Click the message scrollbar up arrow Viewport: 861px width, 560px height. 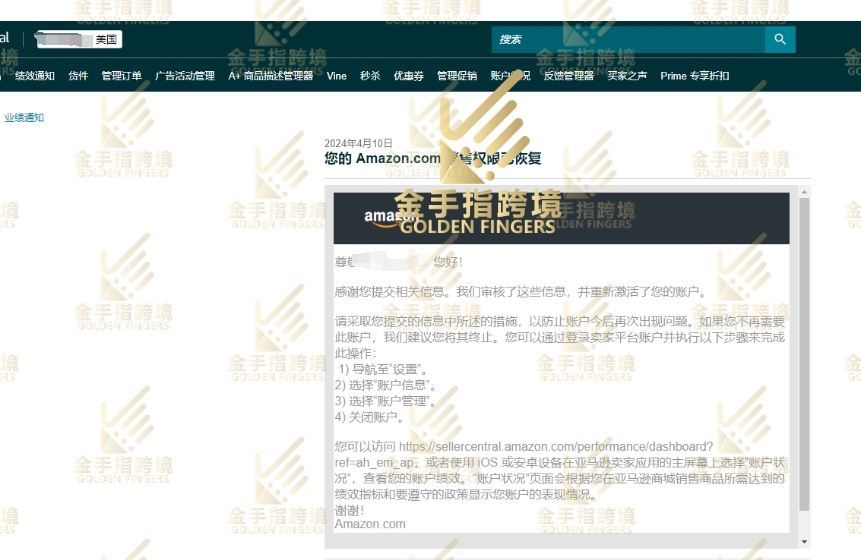[804, 192]
